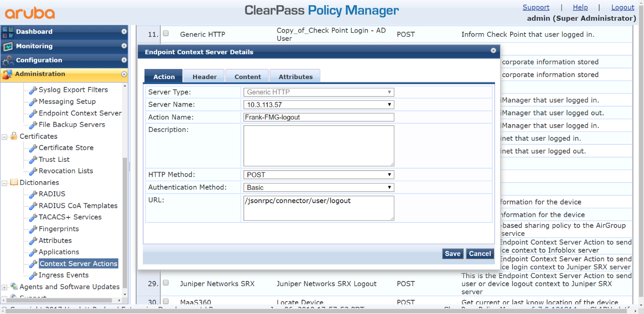Tick checkbox for row 30 MaaS360

pos(166,302)
